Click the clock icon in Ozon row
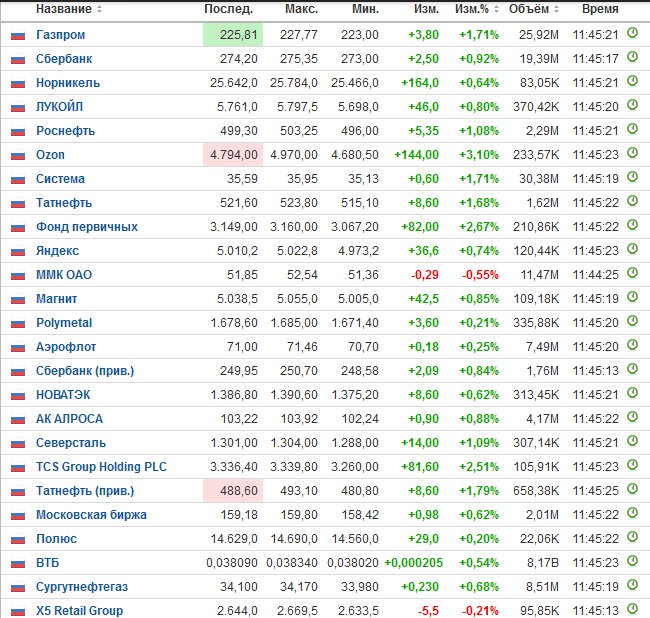The height and width of the screenshot is (618, 650). point(632,153)
